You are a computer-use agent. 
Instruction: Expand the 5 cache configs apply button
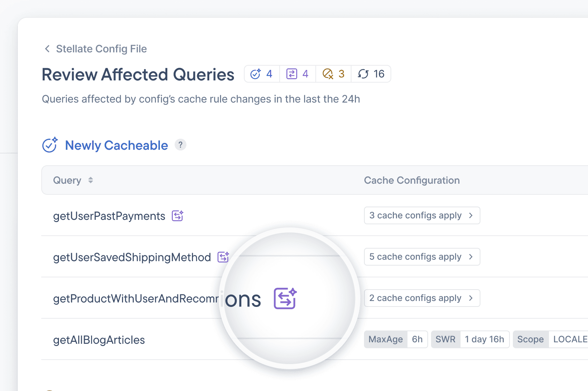(x=422, y=257)
